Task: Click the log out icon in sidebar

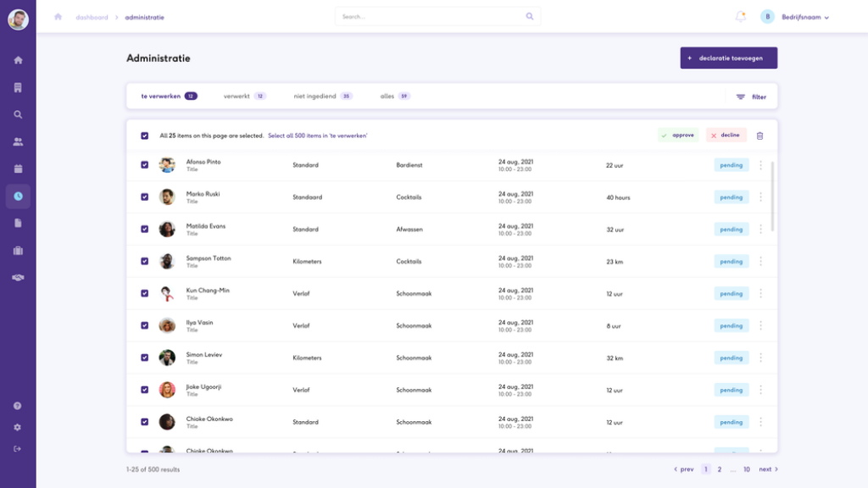Action: 18,448
